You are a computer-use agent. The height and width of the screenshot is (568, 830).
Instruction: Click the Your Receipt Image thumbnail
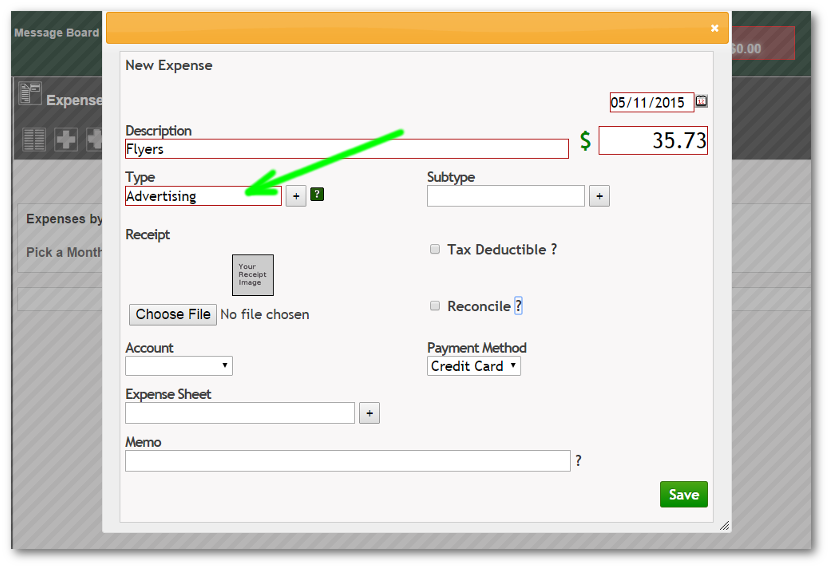click(x=252, y=275)
